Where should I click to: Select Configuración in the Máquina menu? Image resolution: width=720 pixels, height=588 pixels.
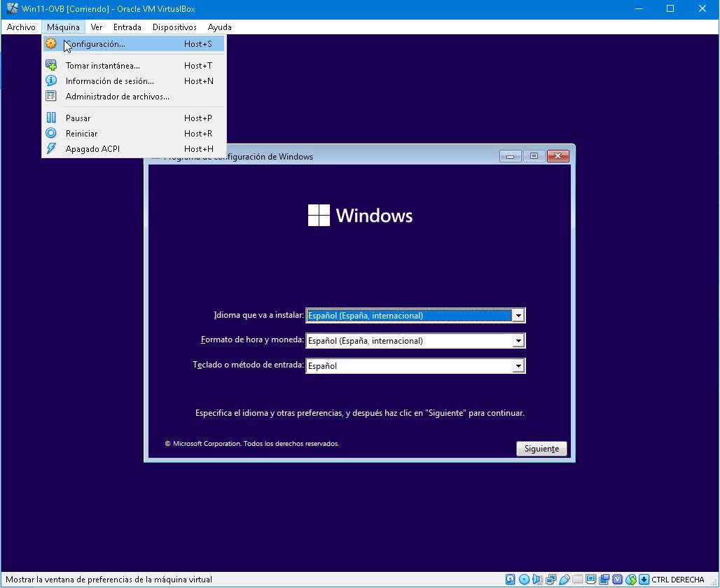95,44
